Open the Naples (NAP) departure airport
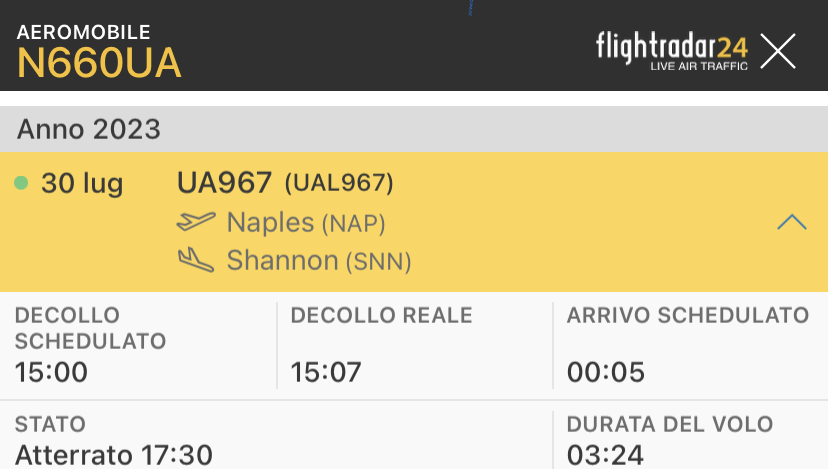This screenshot has height=469, width=828. (x=305, y=222)
